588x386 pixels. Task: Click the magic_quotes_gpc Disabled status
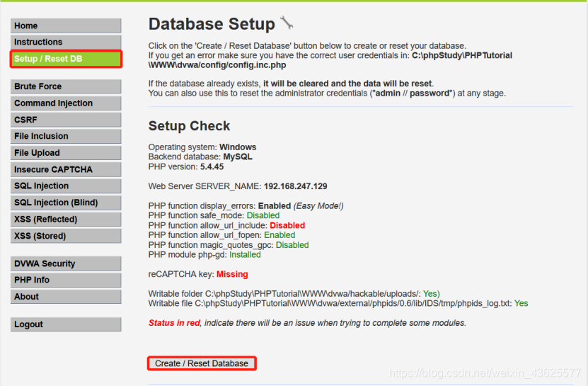coord(292,245)
